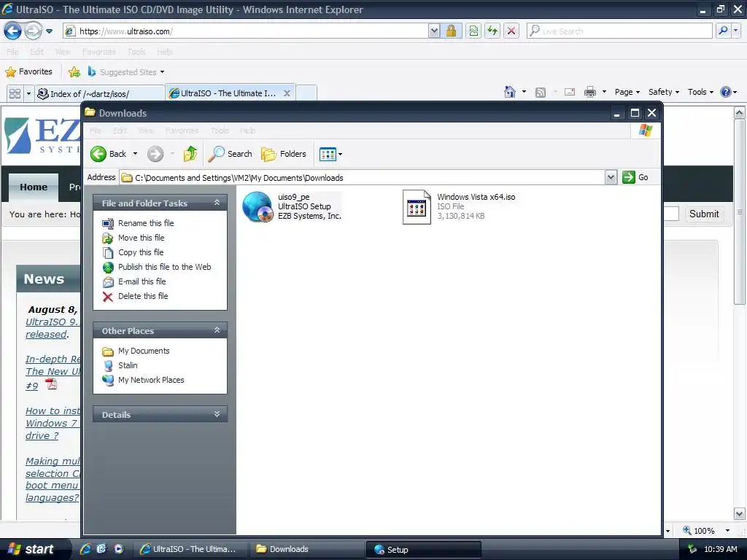Launch Windows Media Player from Quick Launch
The height and width of the screenshot is (560, 747).
118,548
